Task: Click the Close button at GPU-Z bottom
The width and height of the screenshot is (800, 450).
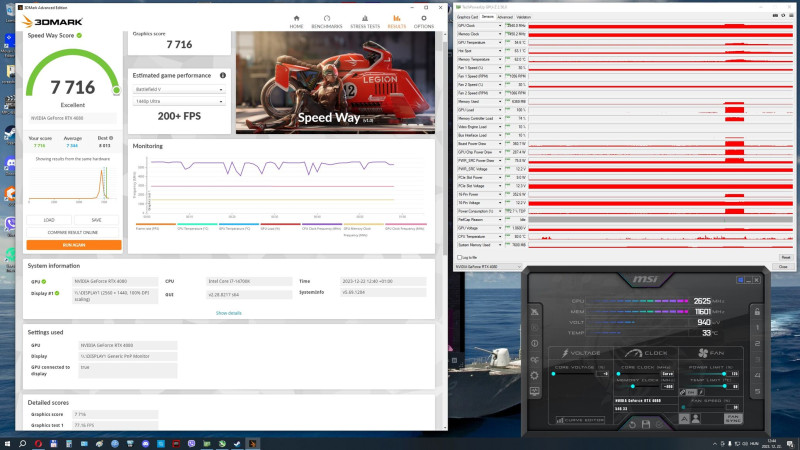Action: pyautogui.click(x=783, y=266)
